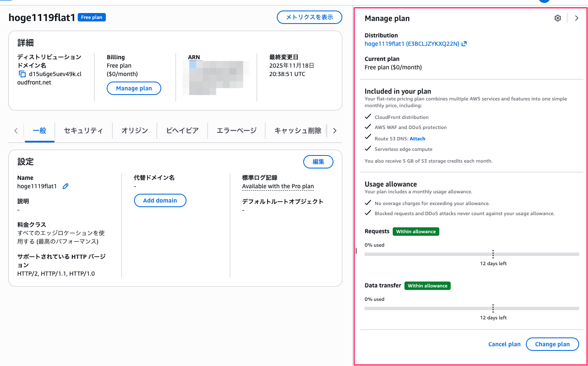Click the Cancel plan link
This screenshot has width=588, height=366.
coord(504,344)
